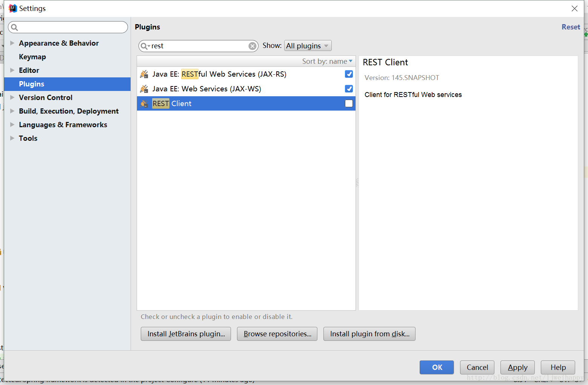Click the Plugins page heading

point(148,27)
